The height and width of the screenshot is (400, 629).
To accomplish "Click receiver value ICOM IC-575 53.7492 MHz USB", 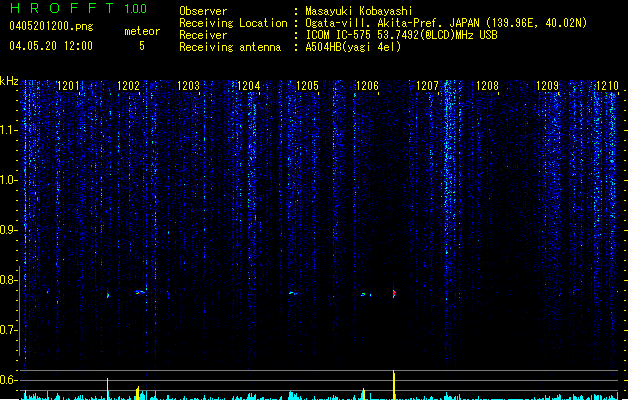I will (401, 35).
